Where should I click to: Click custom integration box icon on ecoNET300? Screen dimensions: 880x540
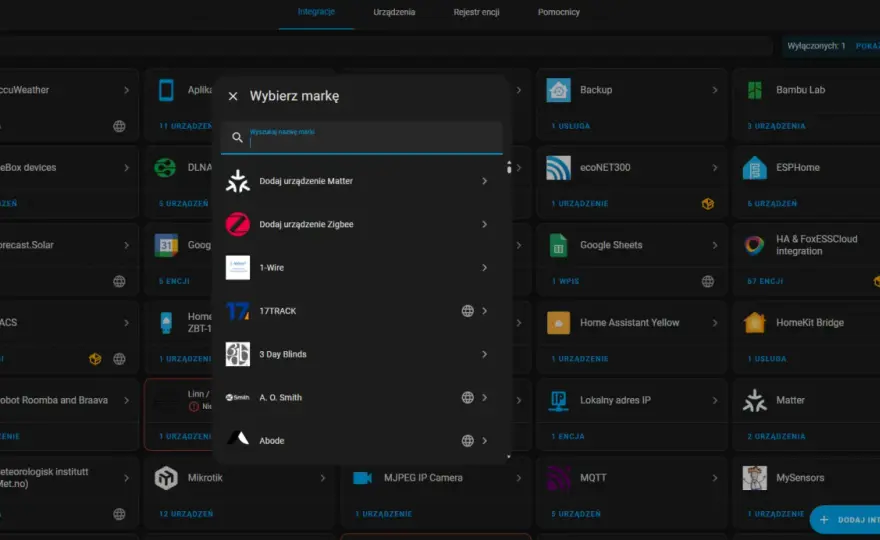pos(708,204)
